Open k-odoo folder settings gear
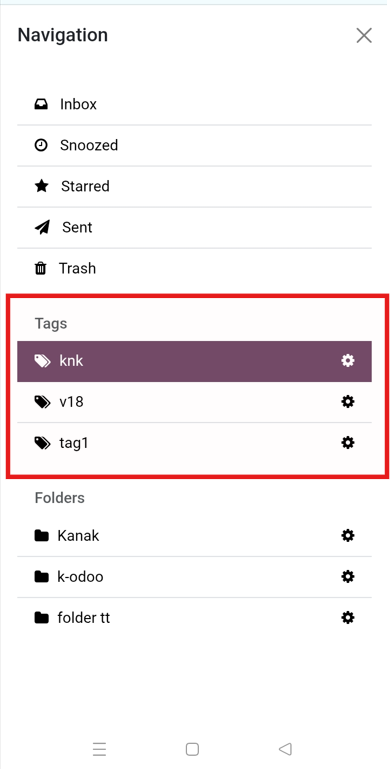The width and height of the screenshot is (390, 769). point(348,576)
